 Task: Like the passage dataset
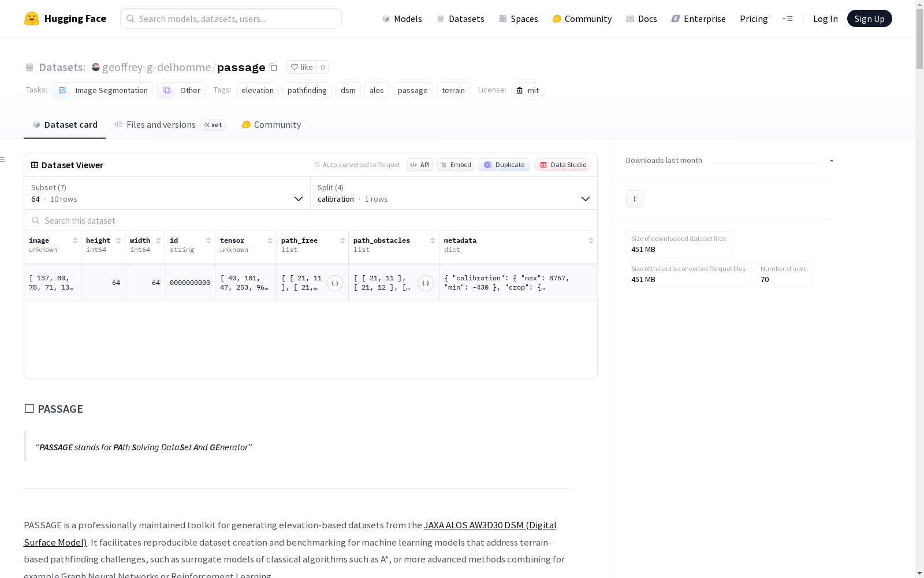click(x=301, y=67)
